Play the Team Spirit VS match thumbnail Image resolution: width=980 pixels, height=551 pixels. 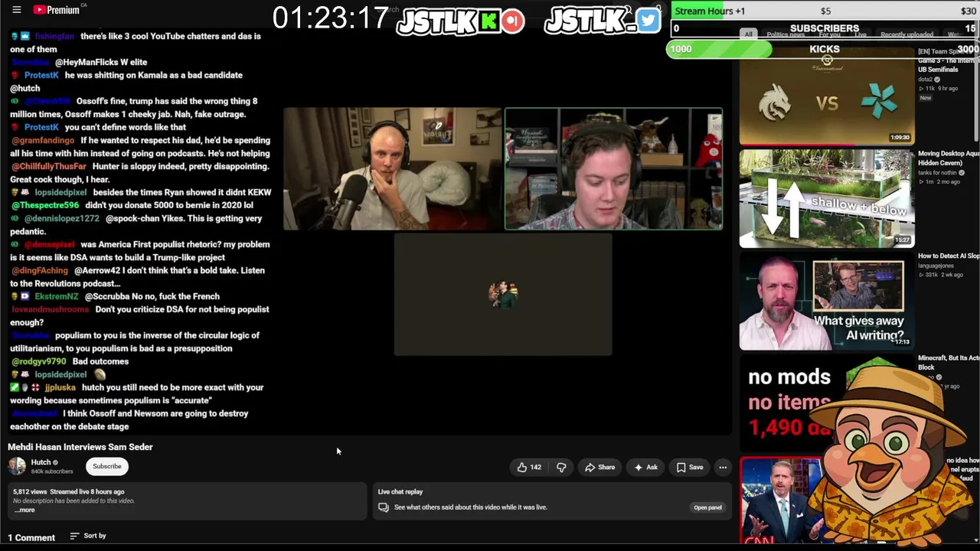pos(827,97)
